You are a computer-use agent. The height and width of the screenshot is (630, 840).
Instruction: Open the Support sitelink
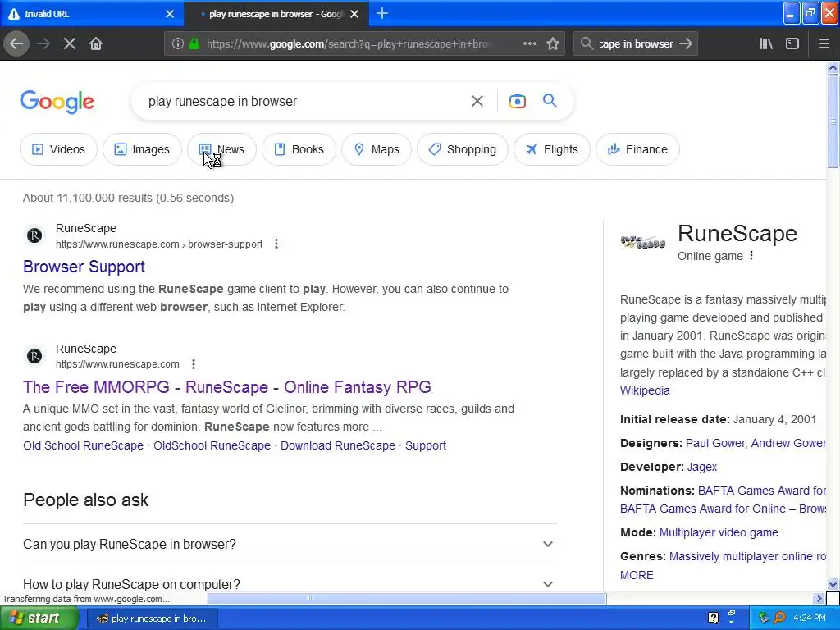426,445
